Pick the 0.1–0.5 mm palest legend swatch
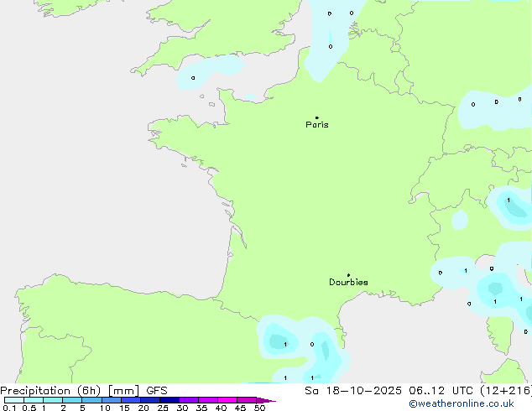Image resolution: width=532 pixels, height=411 pixels. pyautogui.click(x=14, y=400)
